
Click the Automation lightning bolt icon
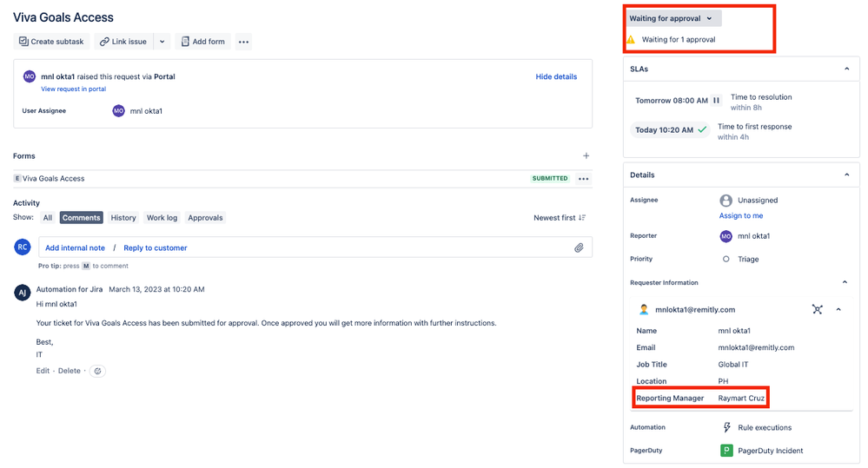(727, 427)
